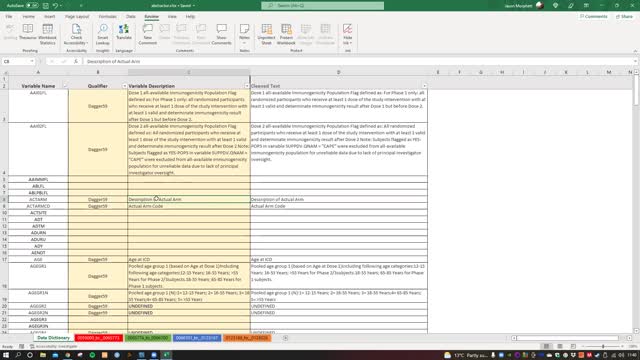Screen dimensions: 640x360
Task: Open Workbook Statistics
Action: (x=47, y=34)
